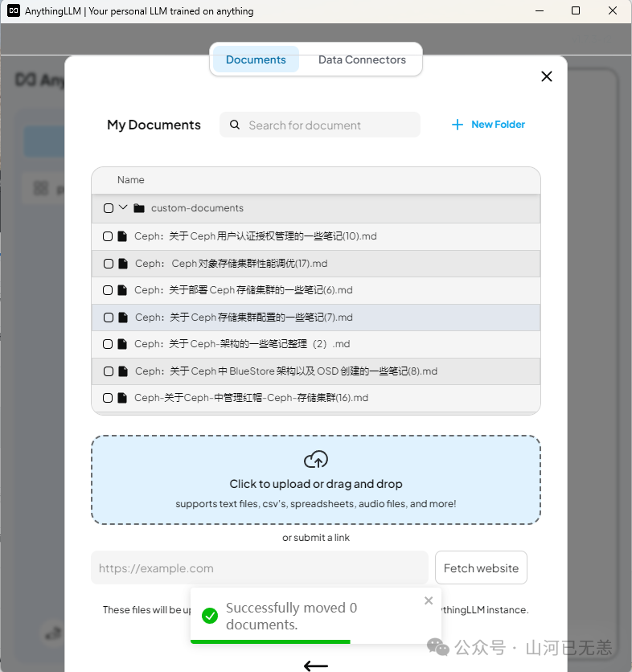632x672 pixels.
Task: Dismiss the Successfully moved notification
Action: [429, 600]
